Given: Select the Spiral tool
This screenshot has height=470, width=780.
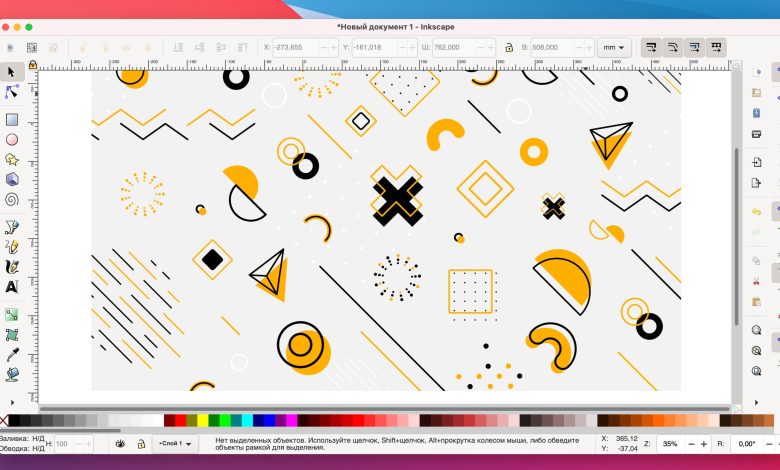Looking at the screenshot, I should click(x=12, y=198).
